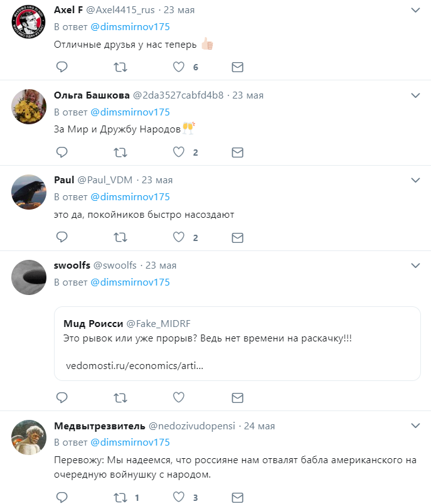Viewport: 431px width, 504px height.
Task: Open dropdown arrow on swoolfs' tweet
Action: (x=415, y=265)
